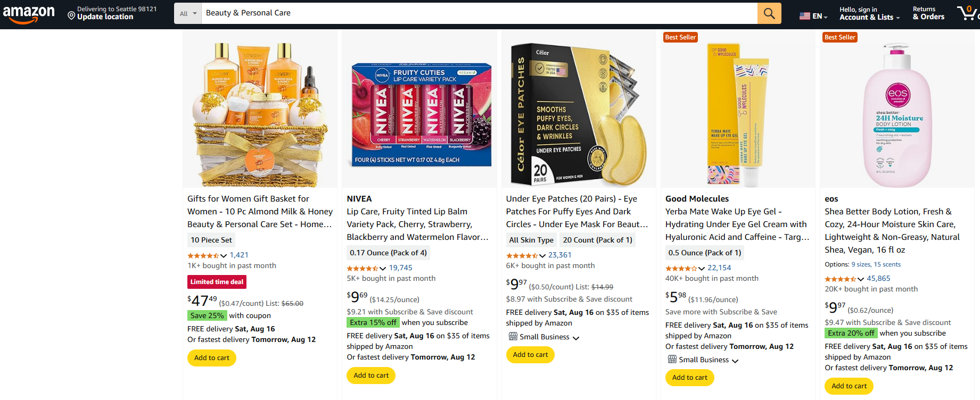Click the star rating of the NIVEA lip balm
980x400 pixels.
[363, 268]
